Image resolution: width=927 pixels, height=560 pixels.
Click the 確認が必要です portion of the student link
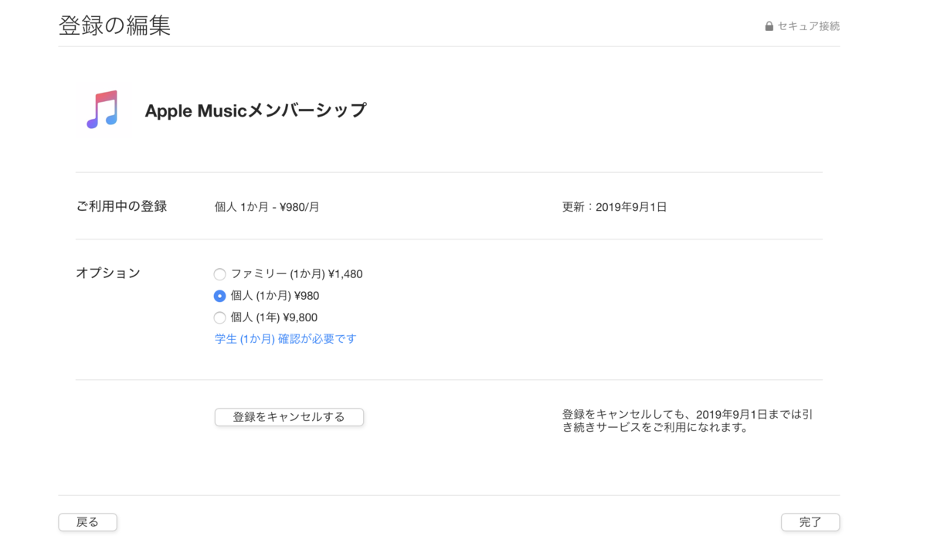point(318,338)
